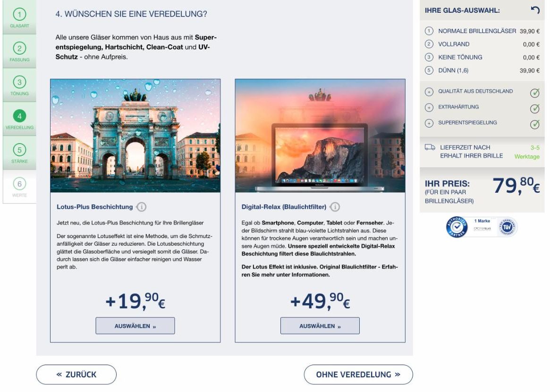This screenshot has height=392, width=550.
Task: Go to step 6 Werte
Action: tap(20, 187)
